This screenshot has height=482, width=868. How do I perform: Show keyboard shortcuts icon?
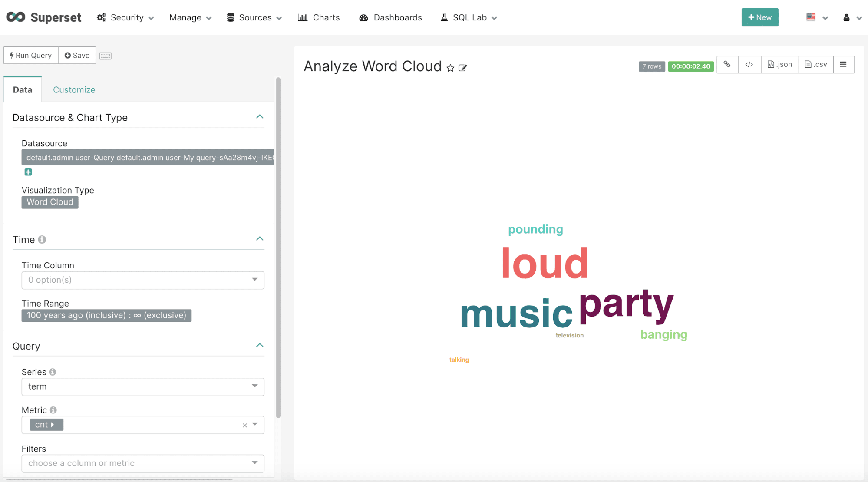[106, 56]
